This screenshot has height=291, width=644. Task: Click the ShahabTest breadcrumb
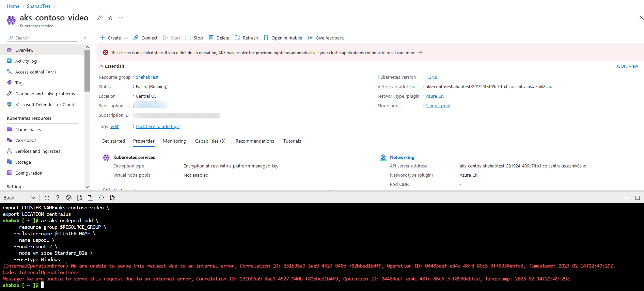pyautogui.click(x=38, y=6)
